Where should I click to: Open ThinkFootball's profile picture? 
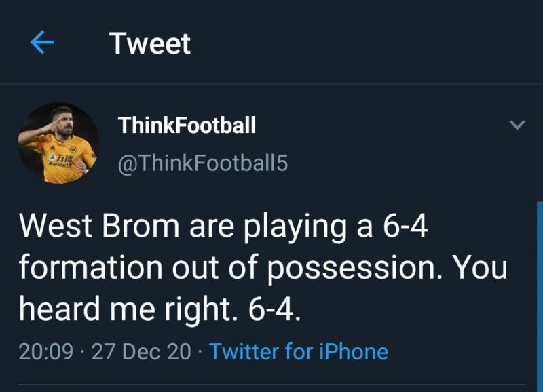point(58,144)
